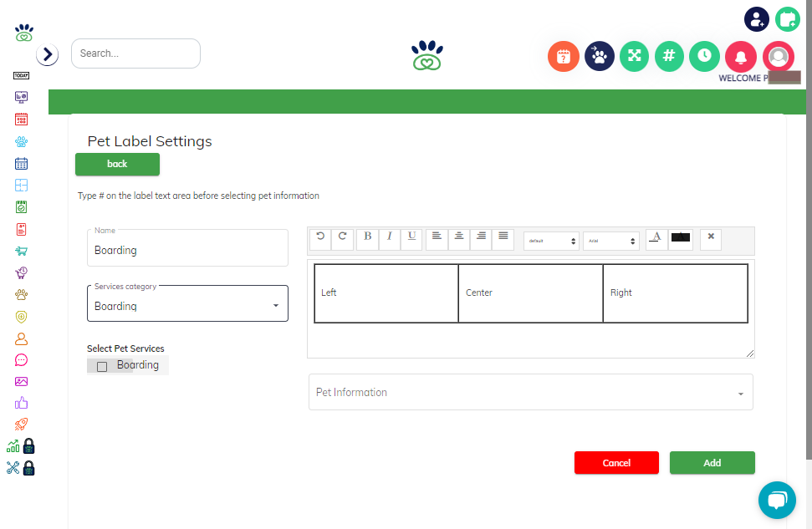Click the yellow shield sidebar icon
This screenshot has width=812, height=529.
(x=21, y=317)
